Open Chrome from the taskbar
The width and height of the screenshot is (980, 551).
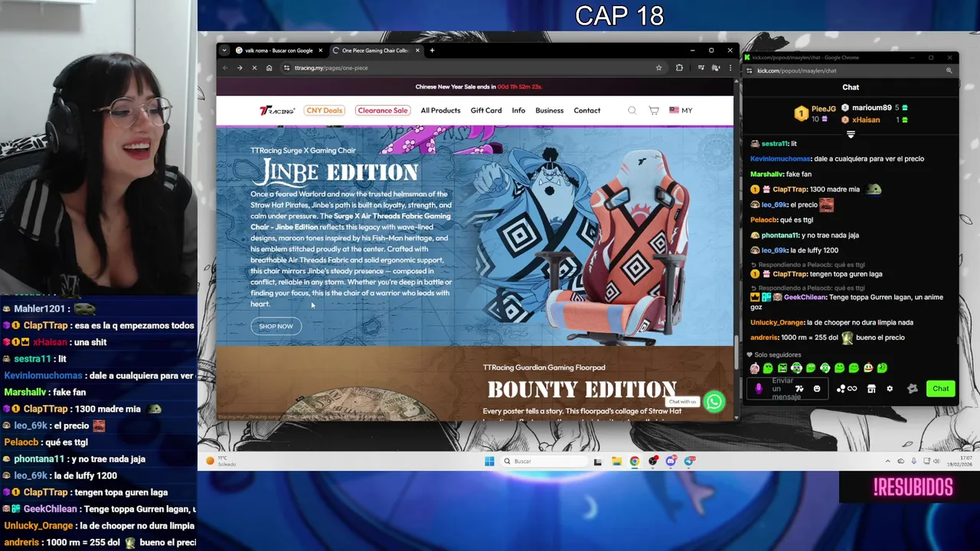635,461
